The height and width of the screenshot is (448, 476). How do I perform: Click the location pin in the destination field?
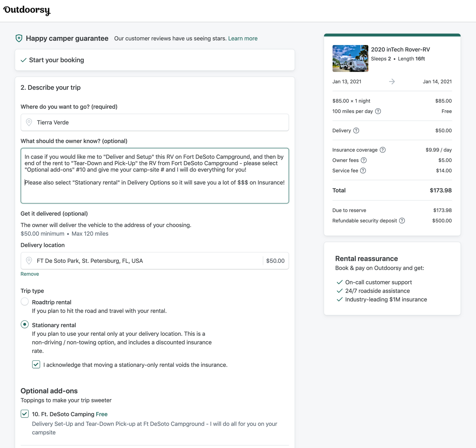pyautogui.click(x=29, y=122)
